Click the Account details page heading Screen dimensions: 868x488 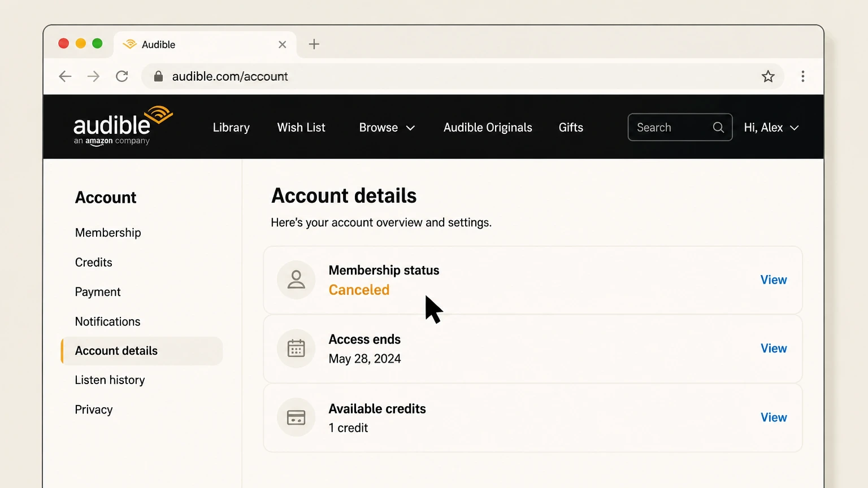coord(344,195)
